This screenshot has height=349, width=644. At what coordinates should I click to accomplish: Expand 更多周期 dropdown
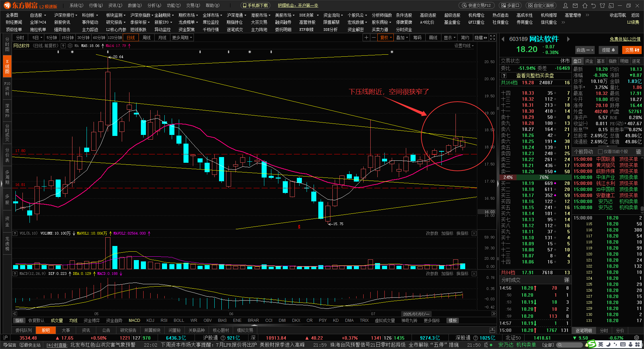182,38
